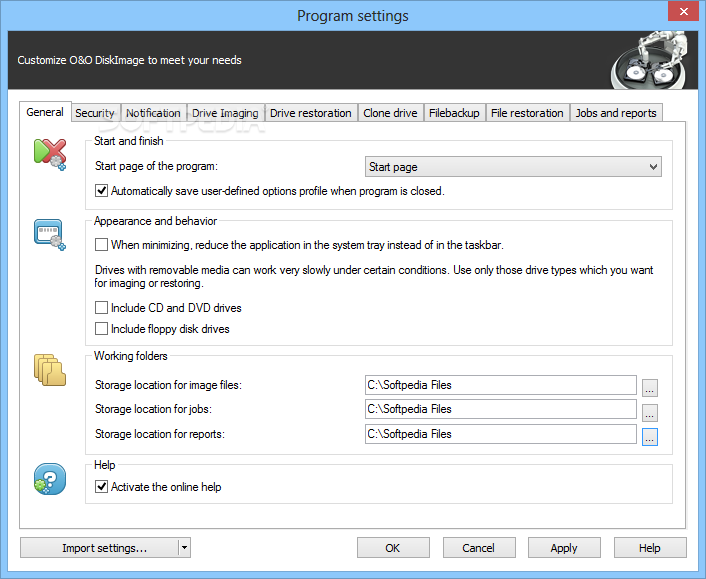Click the 'Drives with removable media' notice text
Screen dimensions: 706x579
tap(374, 276)
